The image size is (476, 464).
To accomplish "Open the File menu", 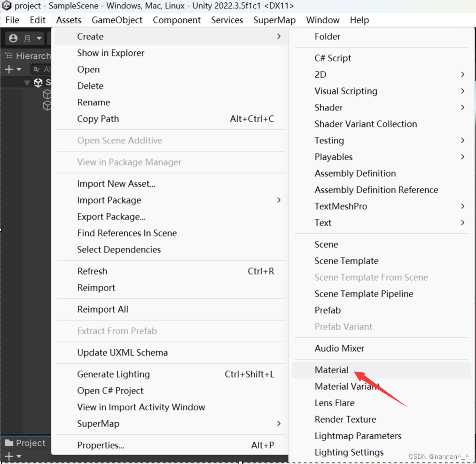I will click(12, 20).
